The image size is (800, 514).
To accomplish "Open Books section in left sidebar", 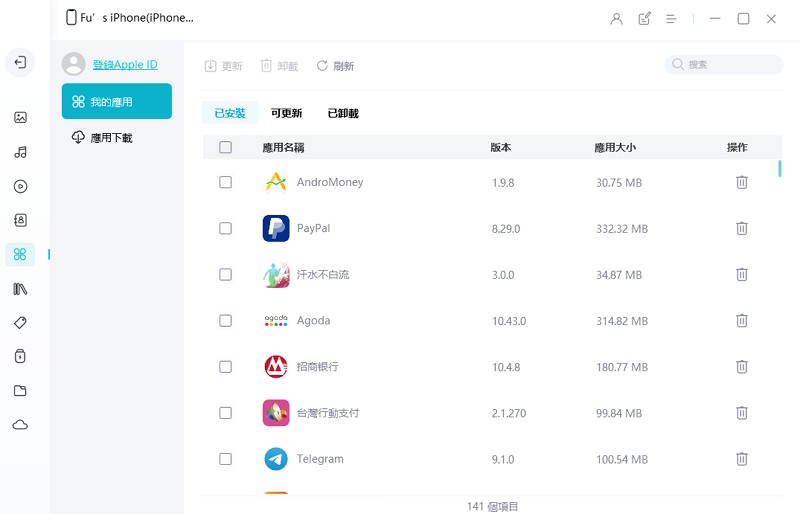I will coord(20,289).
